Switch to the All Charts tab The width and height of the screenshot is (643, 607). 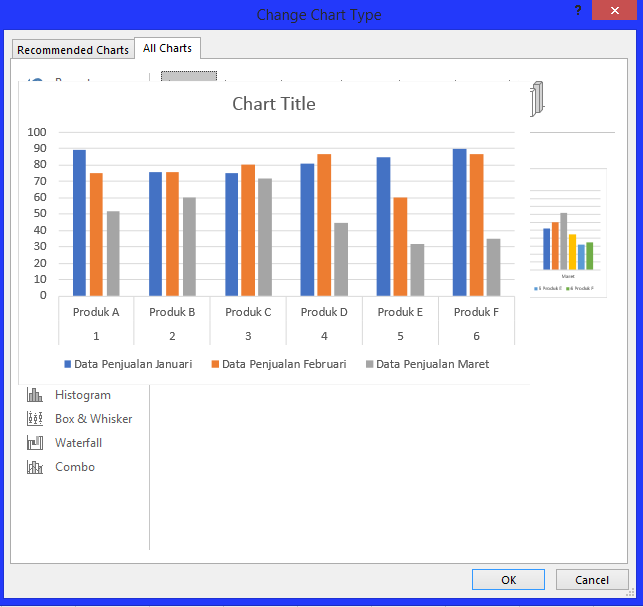point(167,48)
